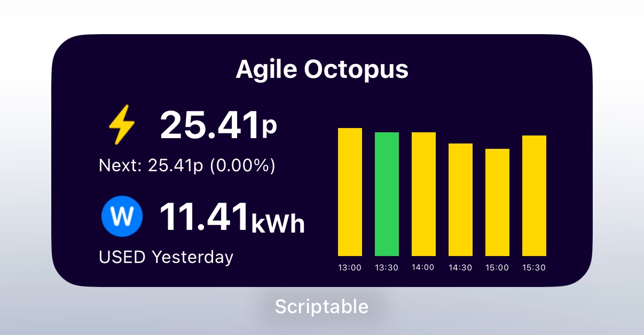Click the 13:30 time label
Screen dimensions: 644x335
click(x=387, y=268)
